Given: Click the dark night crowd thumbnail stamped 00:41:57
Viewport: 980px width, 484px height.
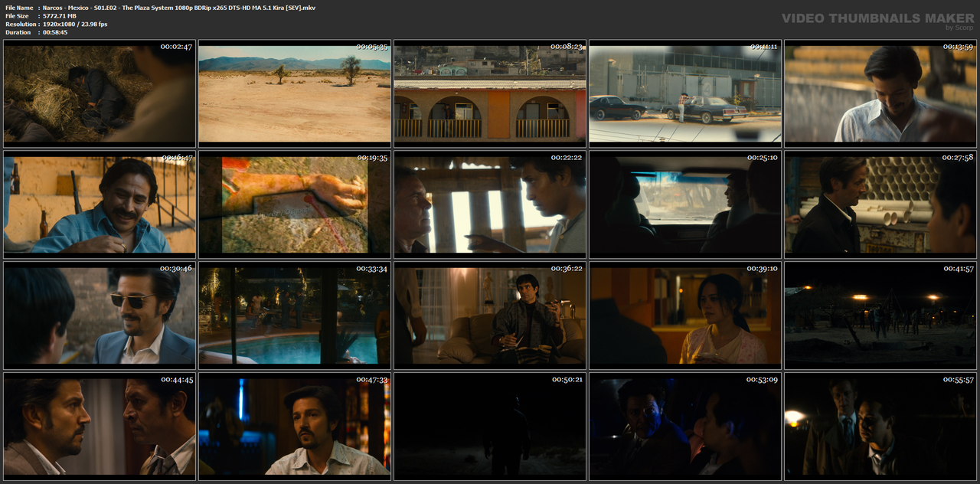Looking at the screenshot, I should coord(880,316).
